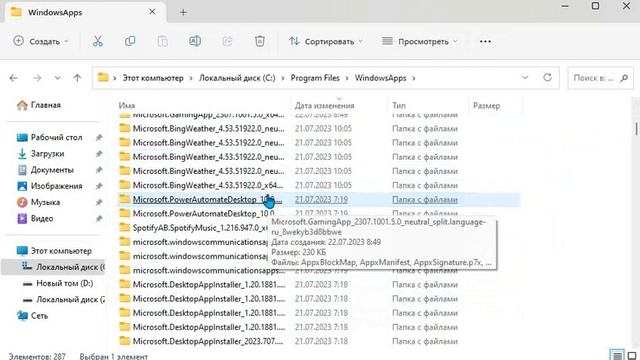640x360 pixels.
Task: Select Новый том (D:) drive
Action: point(58,283)
